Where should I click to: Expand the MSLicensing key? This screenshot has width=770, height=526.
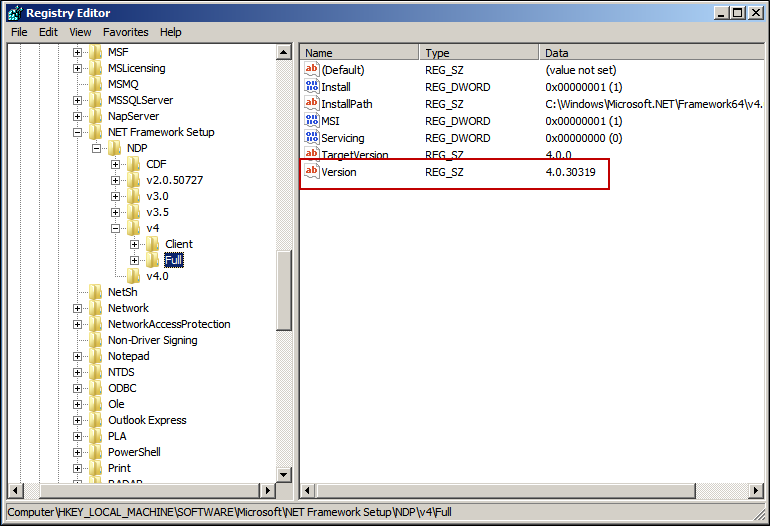click(77, 68)
